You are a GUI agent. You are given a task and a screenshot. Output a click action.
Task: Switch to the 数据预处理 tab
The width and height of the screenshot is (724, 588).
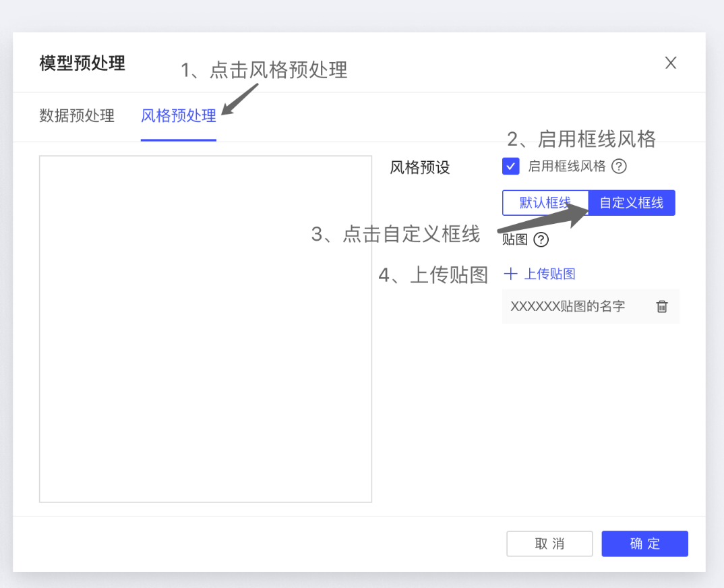click(77, 115)
